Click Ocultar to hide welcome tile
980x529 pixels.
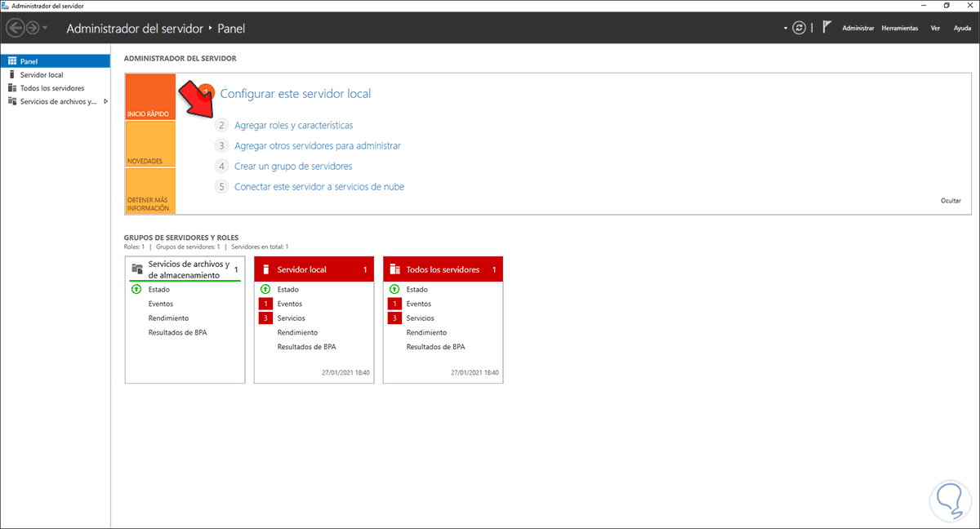coord(951,201)
